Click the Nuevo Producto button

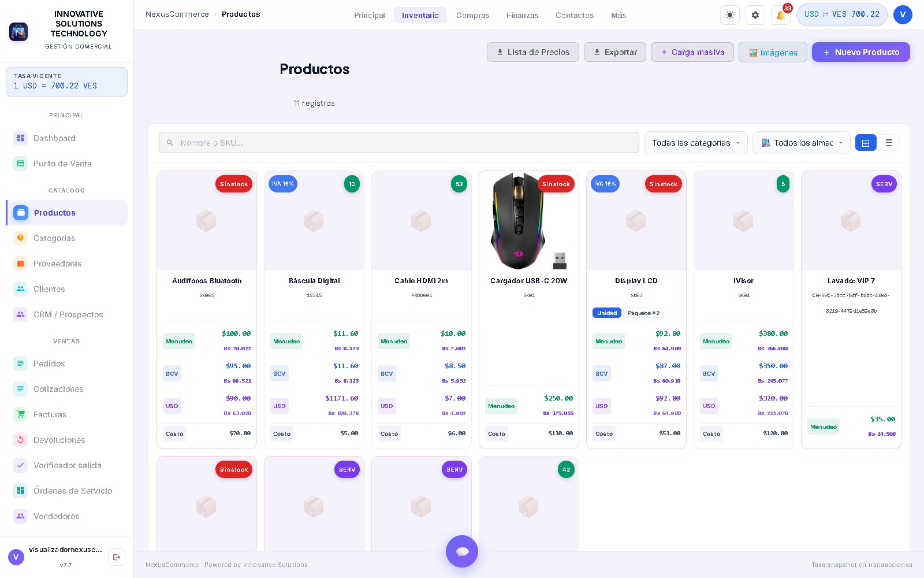click(x=861, y=52)
